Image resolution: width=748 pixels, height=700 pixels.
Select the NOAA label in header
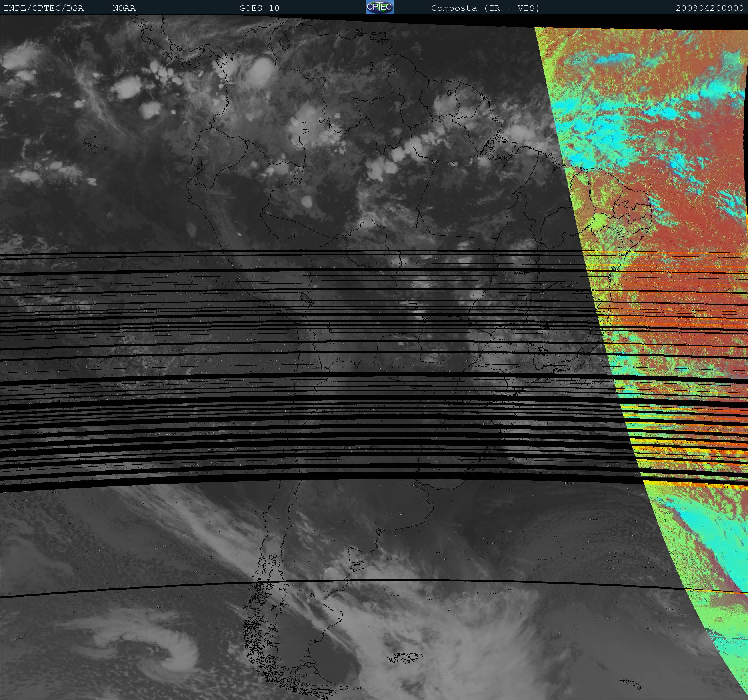pyautogui.click(x=124, y=8)
